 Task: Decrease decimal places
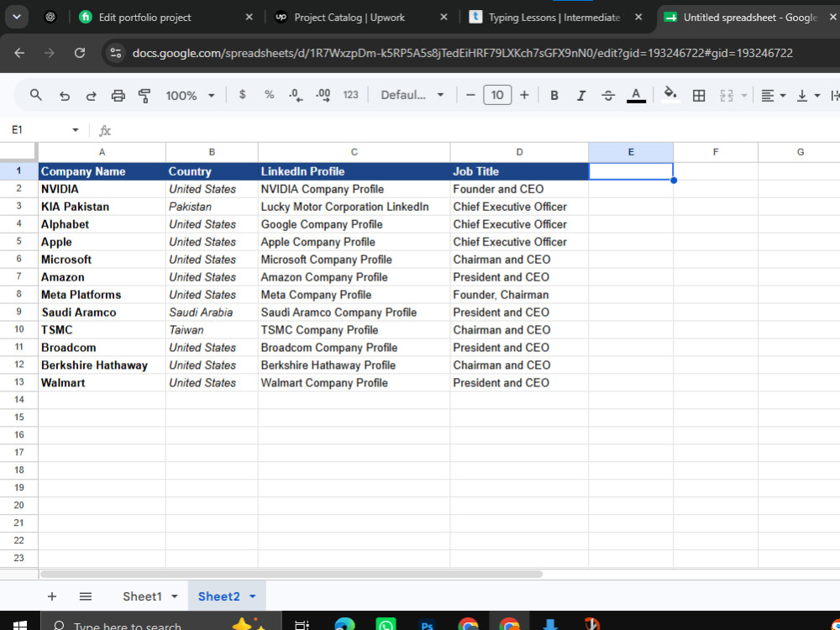[296, 96]
